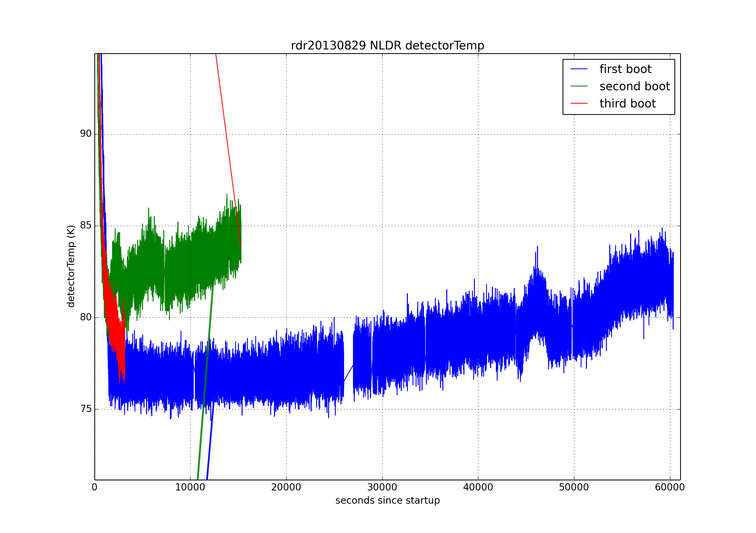Click the x-axis label 'seconds since startup'
This screenshot has width=756, height=533.
tap(387, 501)
